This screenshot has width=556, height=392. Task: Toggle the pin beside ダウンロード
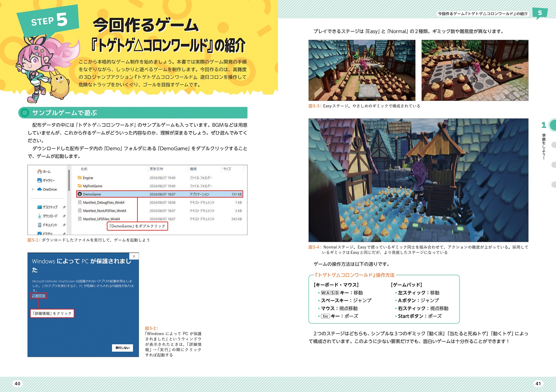[64, 216]
